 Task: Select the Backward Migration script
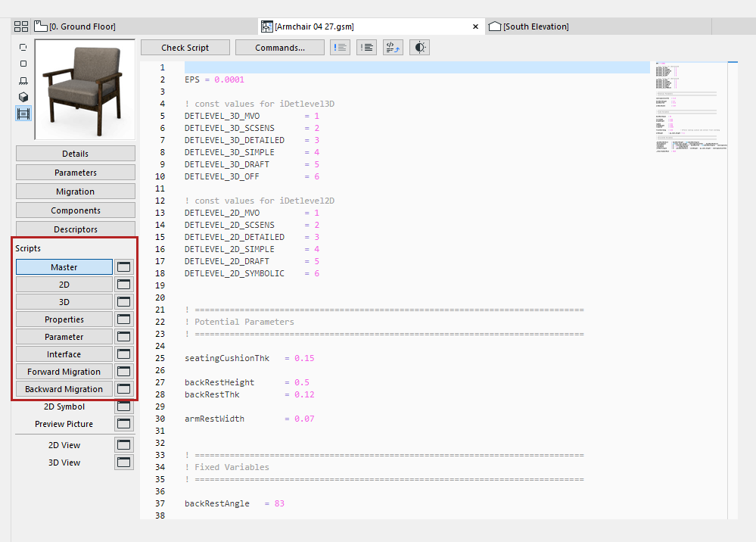coord(64,388)
